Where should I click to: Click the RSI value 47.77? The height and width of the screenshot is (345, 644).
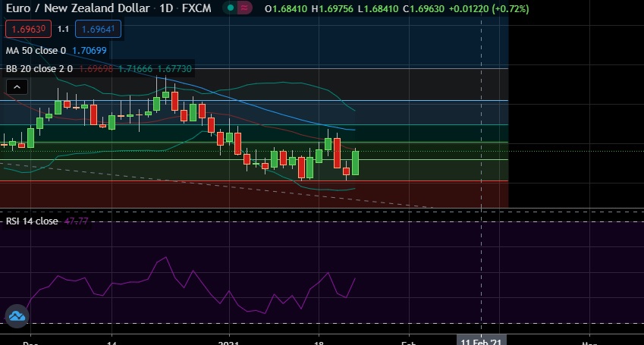click(76, 221)
